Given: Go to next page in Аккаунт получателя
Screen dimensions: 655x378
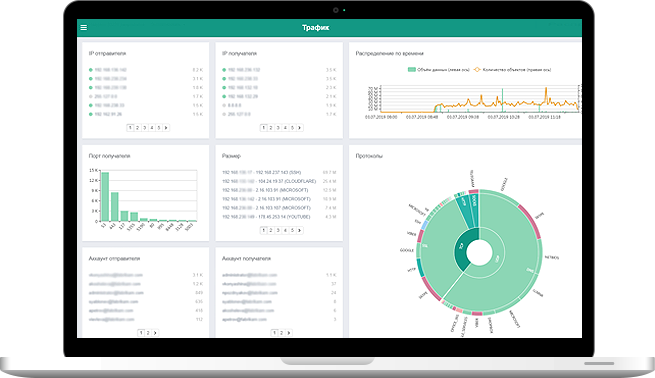Looking at the screenshot, I should point(289,333).
